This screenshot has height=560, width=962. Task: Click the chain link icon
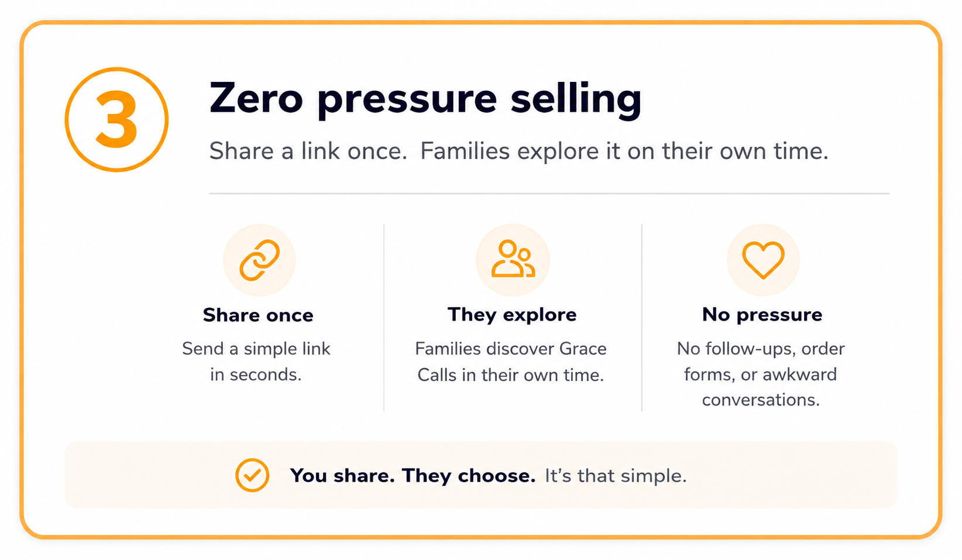[260, 260]
